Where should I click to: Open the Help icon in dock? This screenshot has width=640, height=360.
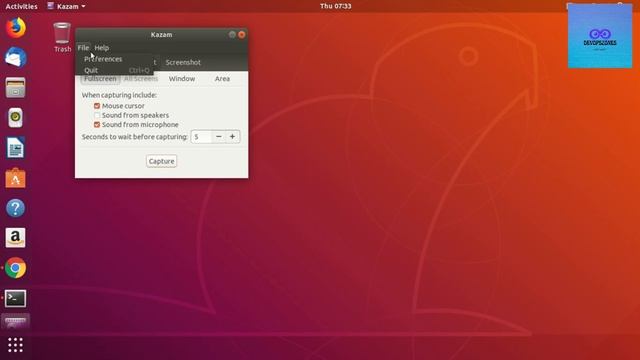(16, 208)
